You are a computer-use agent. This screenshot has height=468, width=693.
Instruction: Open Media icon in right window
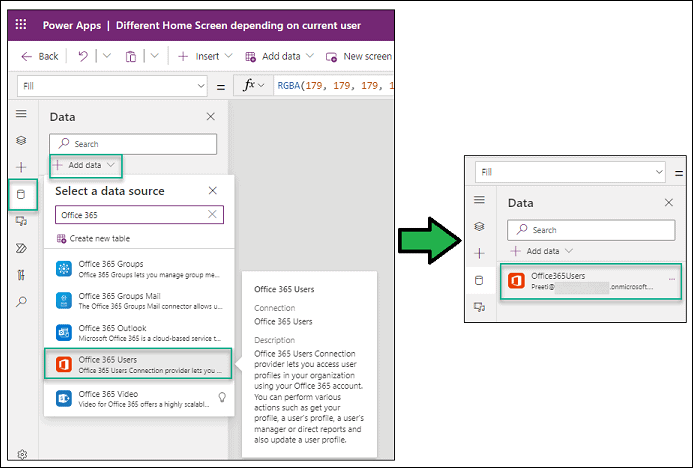(480, 307)
